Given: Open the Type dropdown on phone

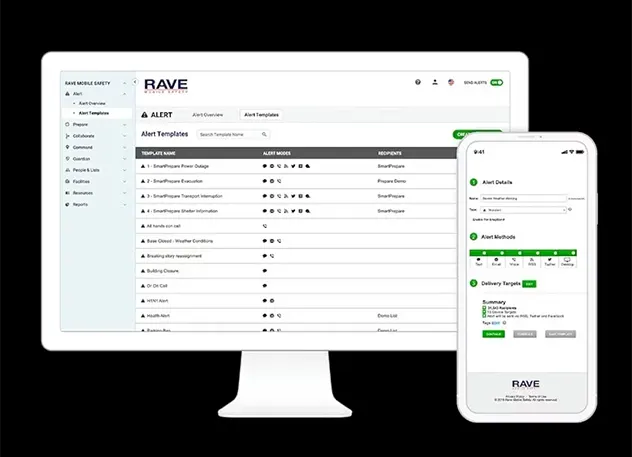Looking at the screenshot, I should pyautogui.click(x=523, y=212).
